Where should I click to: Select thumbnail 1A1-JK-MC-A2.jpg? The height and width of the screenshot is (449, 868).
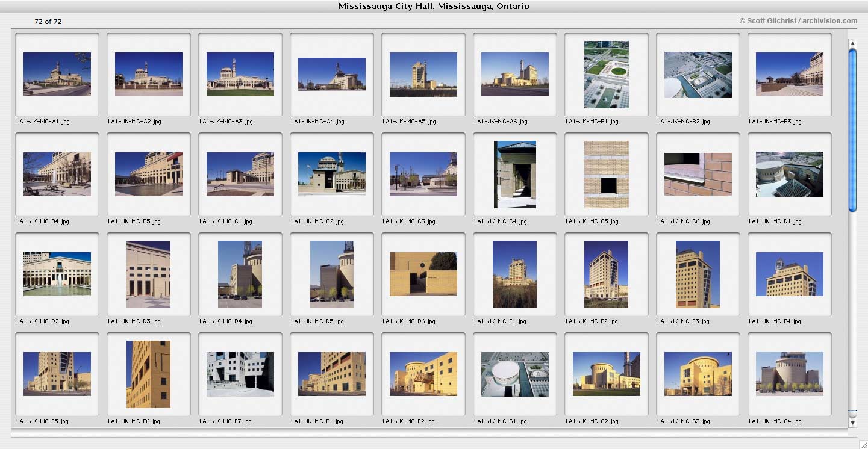[149, 74]
